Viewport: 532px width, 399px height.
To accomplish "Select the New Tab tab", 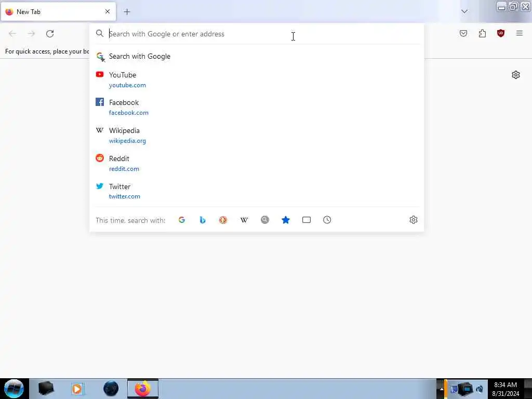I will point(58,12).
